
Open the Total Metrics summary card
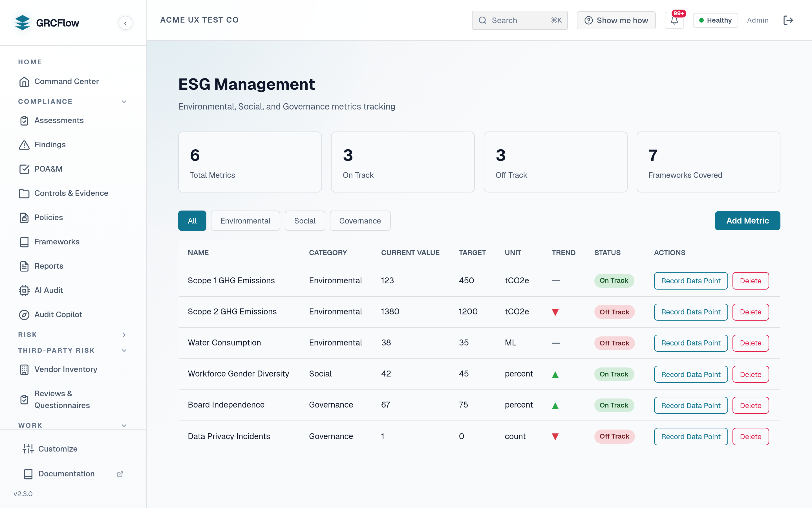(250, 162)
